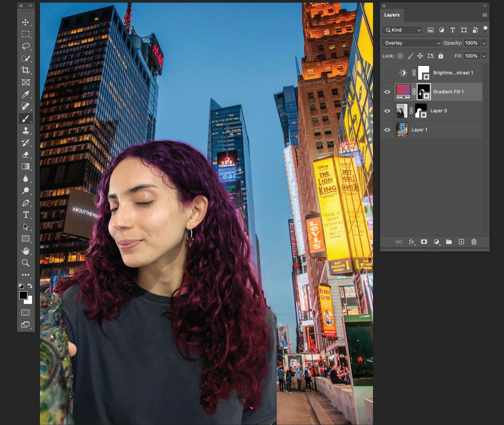504x425 pixels.
Task: Add layer mask from panel footer
Action: [424, 242]
